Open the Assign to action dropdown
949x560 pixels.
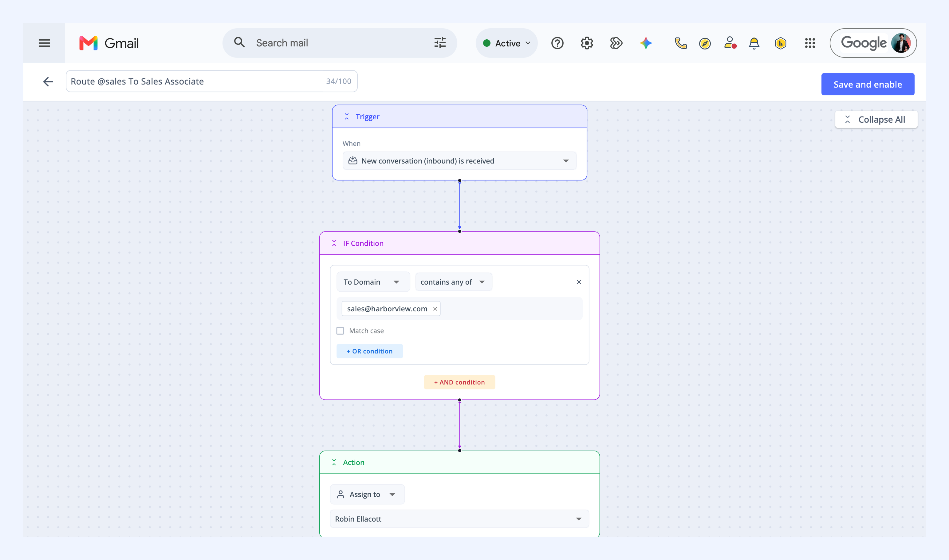tap(367, 494)
